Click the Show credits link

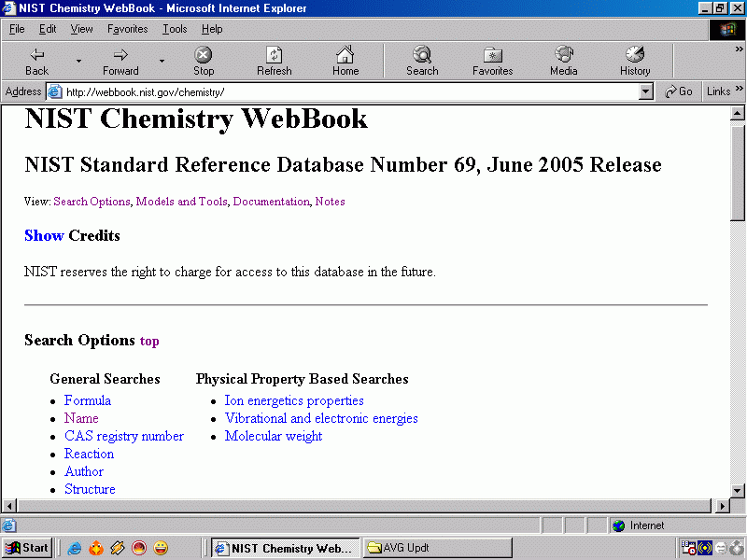click(44, 235)
